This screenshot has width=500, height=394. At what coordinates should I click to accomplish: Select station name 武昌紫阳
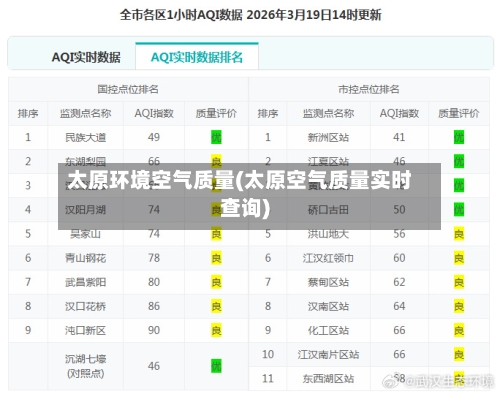(x=85, y=282)
